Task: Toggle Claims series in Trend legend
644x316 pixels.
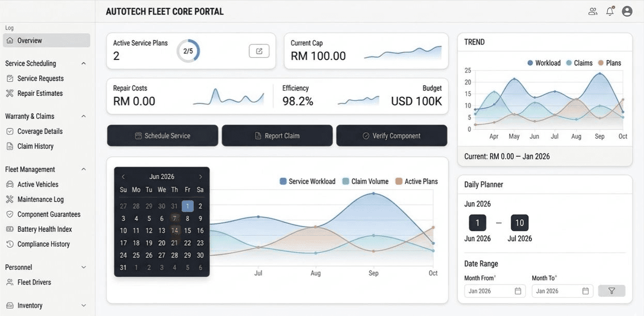Action: click(579, 63)
